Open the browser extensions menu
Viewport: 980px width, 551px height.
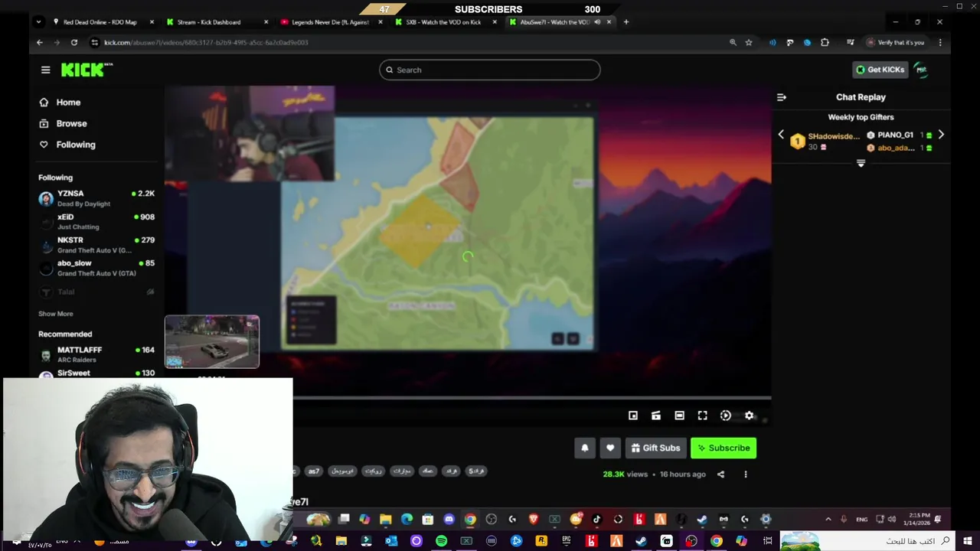tap(825, 43)
